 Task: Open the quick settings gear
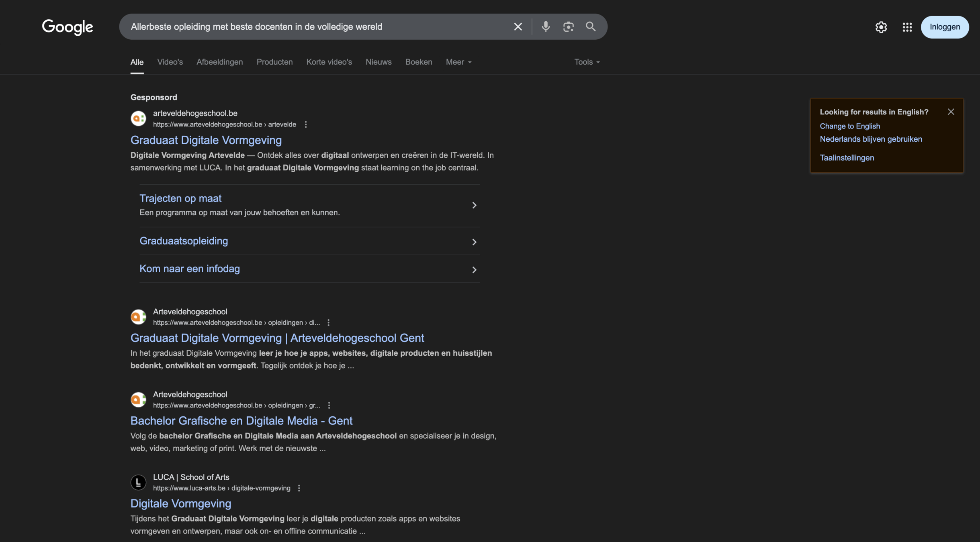881,27
